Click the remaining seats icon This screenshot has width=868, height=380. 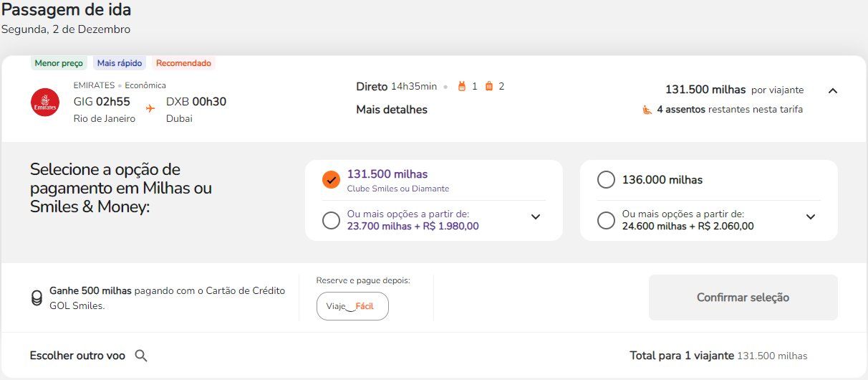tap(647, 110)
